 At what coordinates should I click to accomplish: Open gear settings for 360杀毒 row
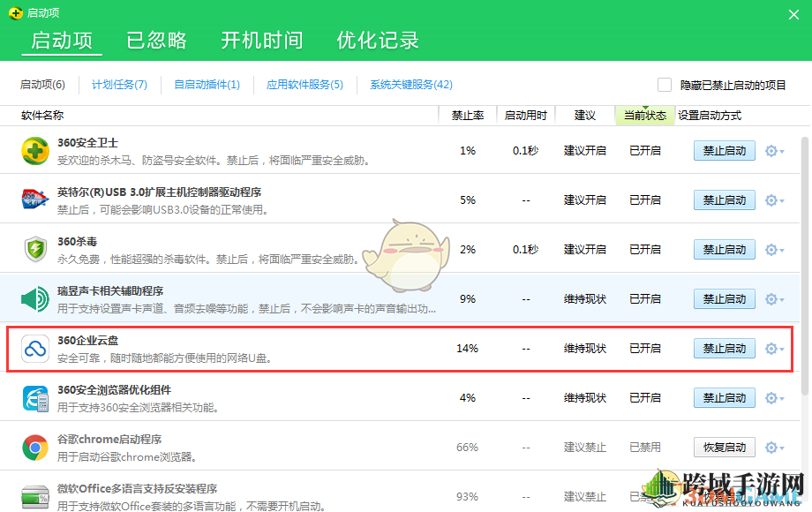(774, 250)
